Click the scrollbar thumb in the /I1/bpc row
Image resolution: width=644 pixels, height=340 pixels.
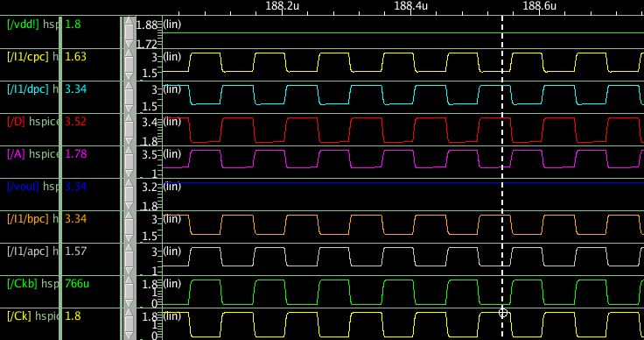coord(129,227)
